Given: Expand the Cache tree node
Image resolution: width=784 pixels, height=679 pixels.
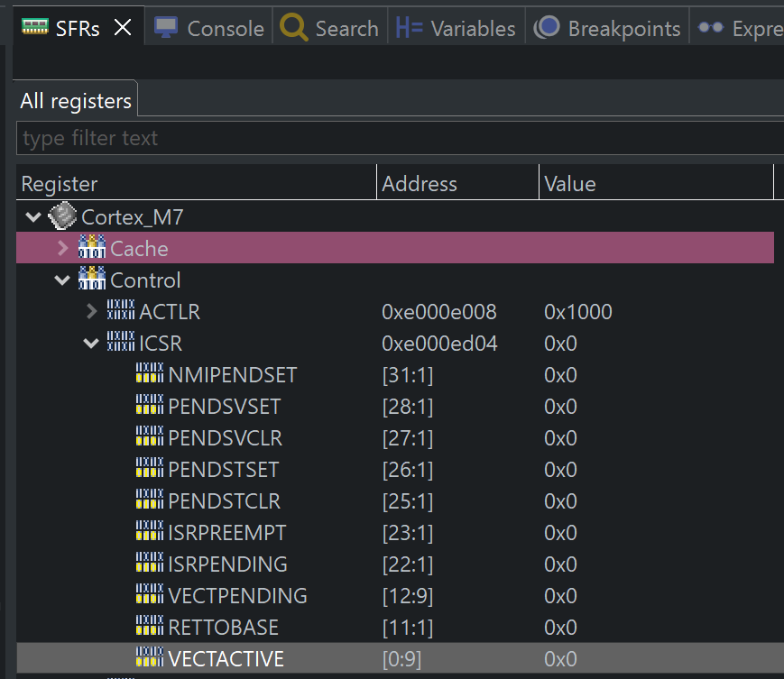Looking at the screenshot, I should (61, 248).
